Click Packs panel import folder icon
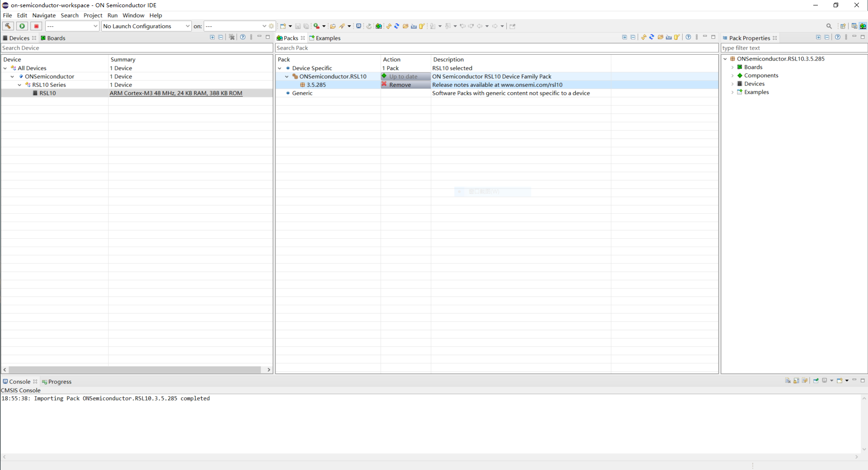 (660, 37)
